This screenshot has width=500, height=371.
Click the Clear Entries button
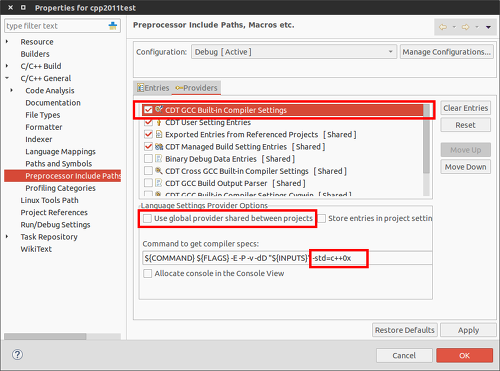(x=465, y=108)
